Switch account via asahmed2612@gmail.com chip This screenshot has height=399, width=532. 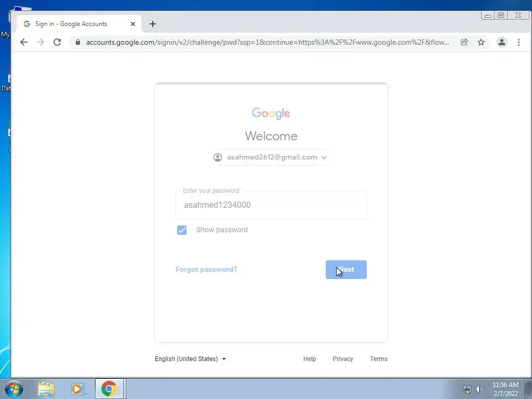pos(270,157)
